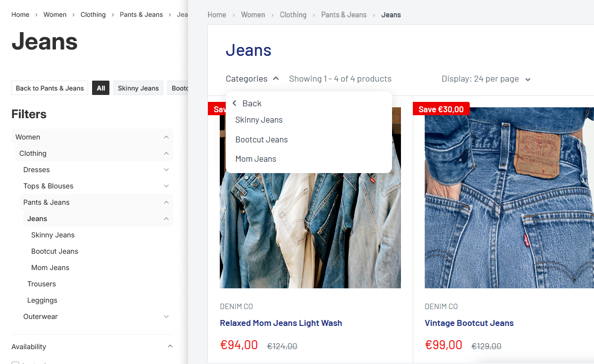594x364 pixels.
Task: Select Skinny Jeans from categories menu
Action: (259, 120)
